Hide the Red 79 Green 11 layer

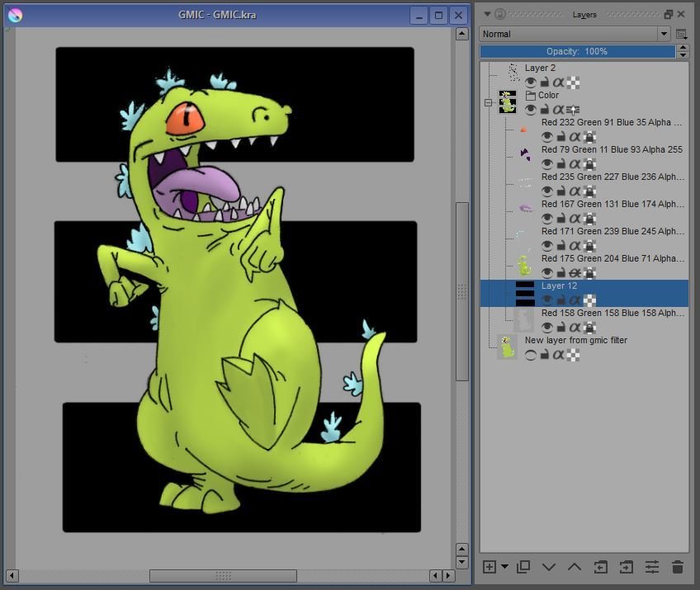tap(546, 163)
